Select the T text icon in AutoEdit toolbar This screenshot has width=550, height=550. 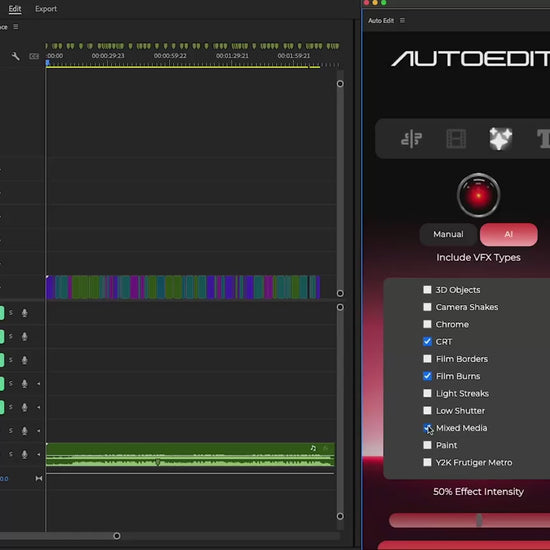coord(543,139)
